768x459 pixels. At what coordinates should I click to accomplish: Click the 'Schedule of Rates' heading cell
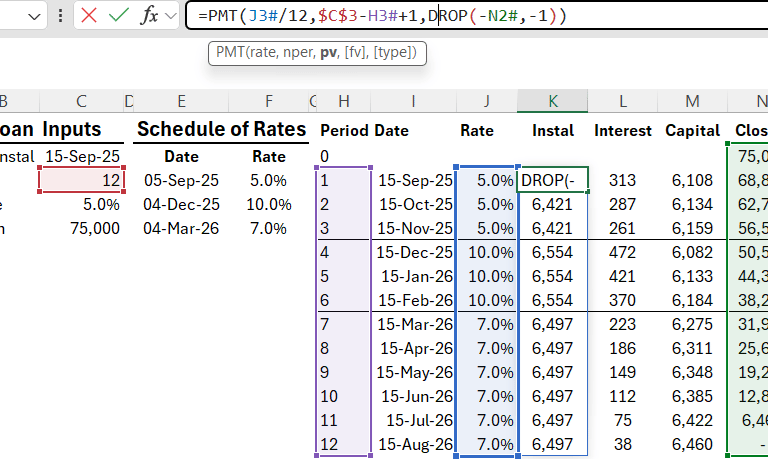pos(221,129)
